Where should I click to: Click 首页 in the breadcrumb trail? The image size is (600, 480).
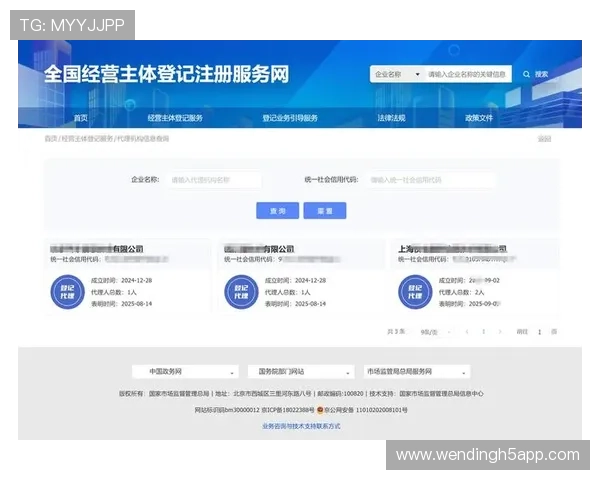click(51, 139)
